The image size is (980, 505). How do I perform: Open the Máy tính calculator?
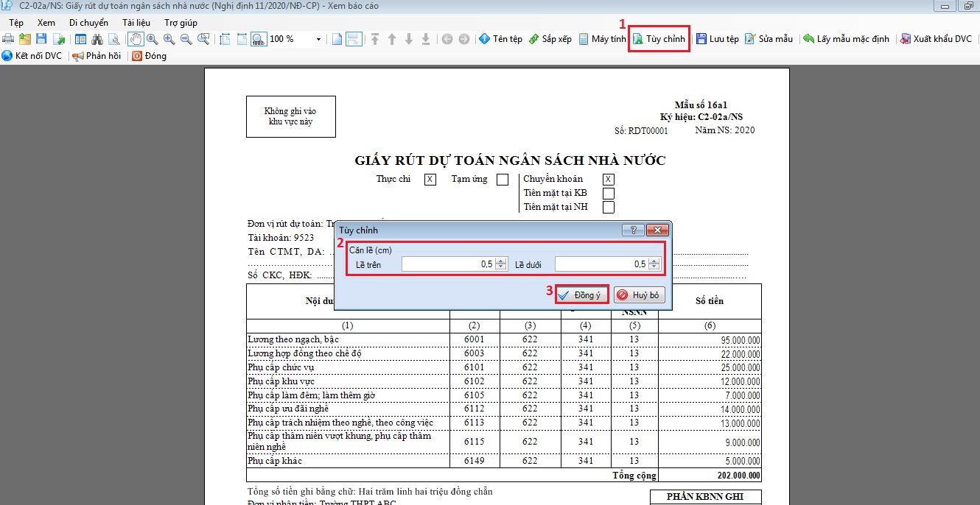602,39
